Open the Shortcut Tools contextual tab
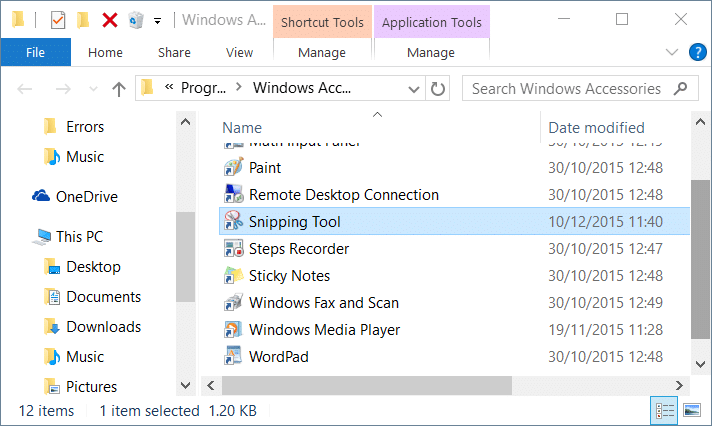 (x=322, y=22)
